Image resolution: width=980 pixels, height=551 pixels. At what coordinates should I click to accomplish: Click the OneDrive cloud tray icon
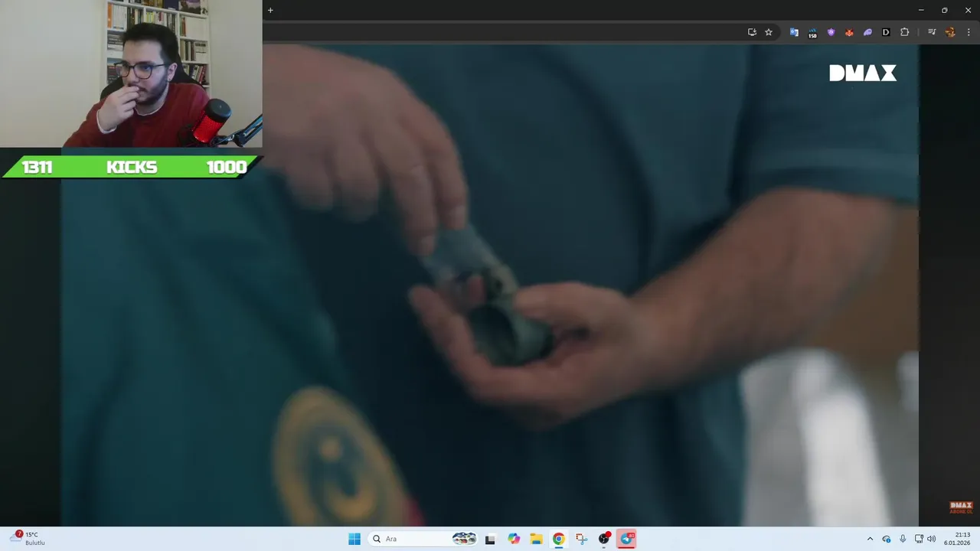[x=887, y=539]
